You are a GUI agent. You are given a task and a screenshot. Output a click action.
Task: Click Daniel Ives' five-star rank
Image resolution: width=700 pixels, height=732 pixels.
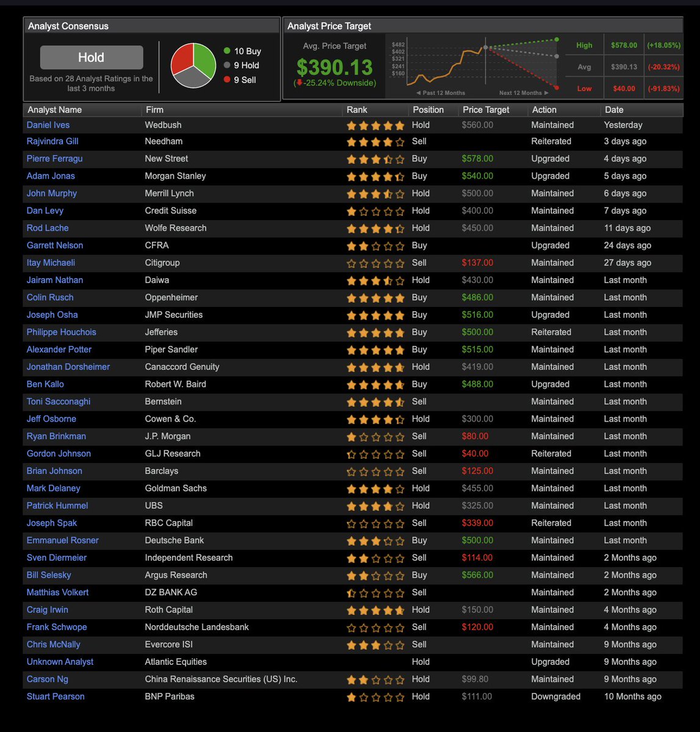coord(375,126)
